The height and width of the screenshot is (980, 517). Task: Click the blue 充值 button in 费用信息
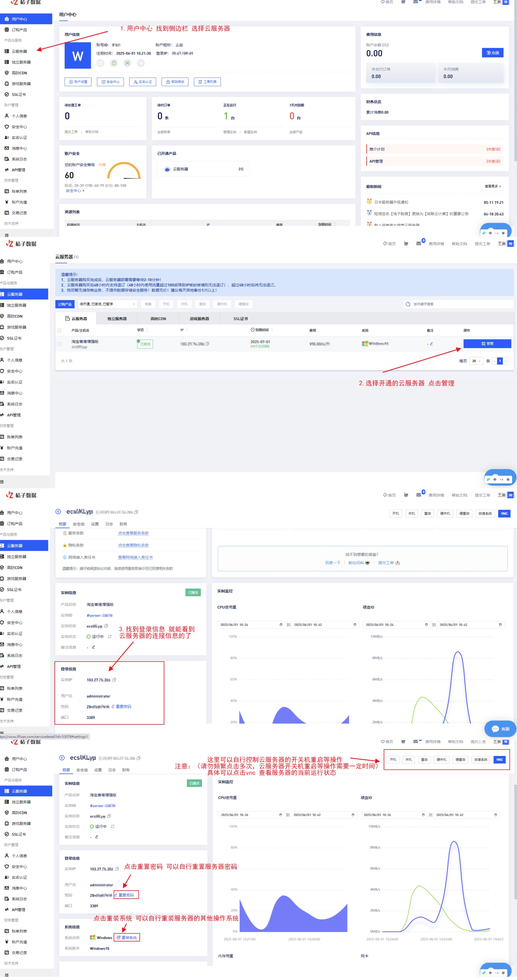tap(493, 53)
